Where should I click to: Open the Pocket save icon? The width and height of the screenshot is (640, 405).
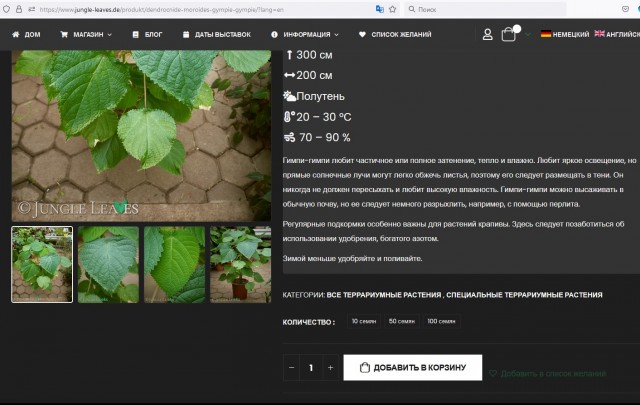pos(625,9)
